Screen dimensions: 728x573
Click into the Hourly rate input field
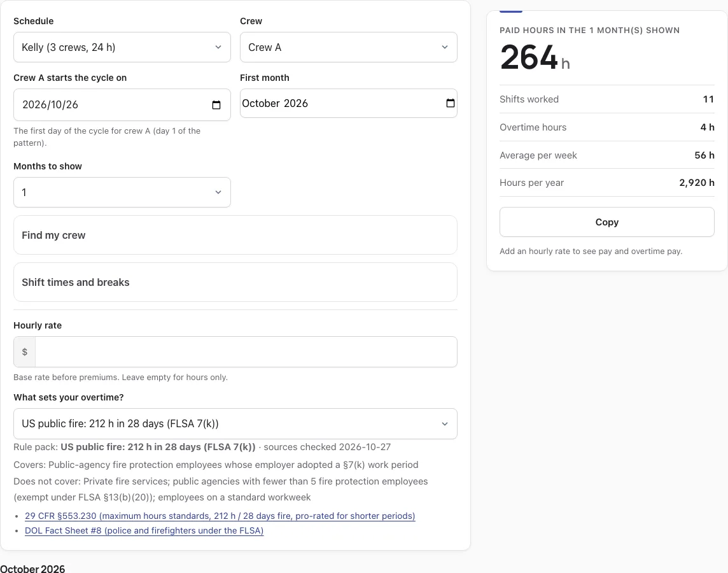coord(246,352)
